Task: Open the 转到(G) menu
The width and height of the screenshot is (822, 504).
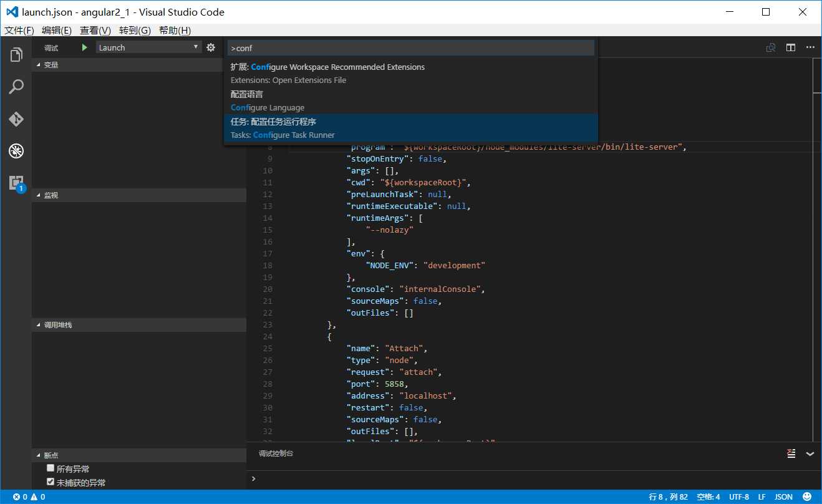Action: click(135, 31)
